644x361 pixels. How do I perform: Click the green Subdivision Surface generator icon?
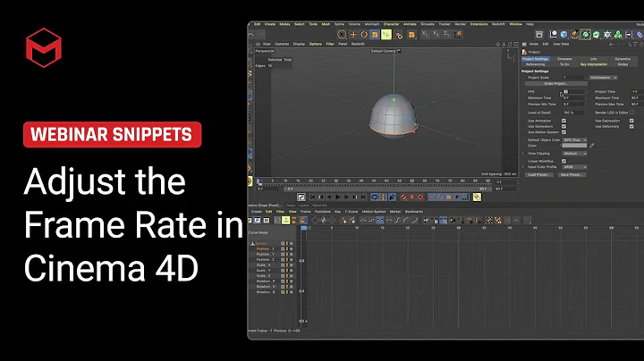pos(586,35)
